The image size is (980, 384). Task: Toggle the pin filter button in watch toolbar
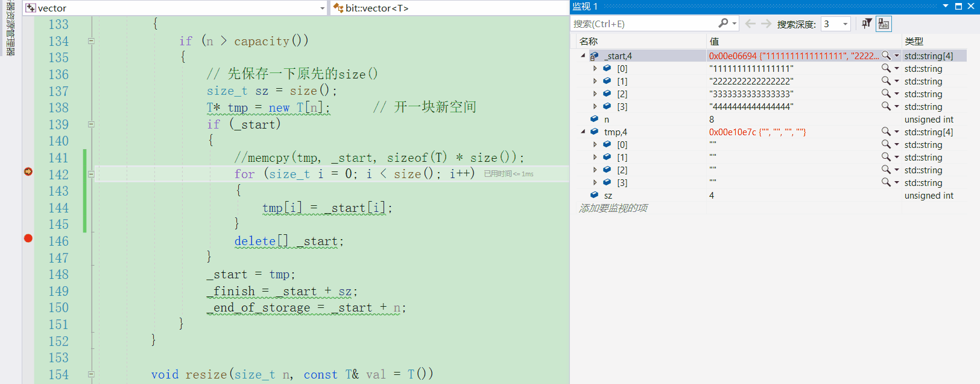[x=867, y=24]
